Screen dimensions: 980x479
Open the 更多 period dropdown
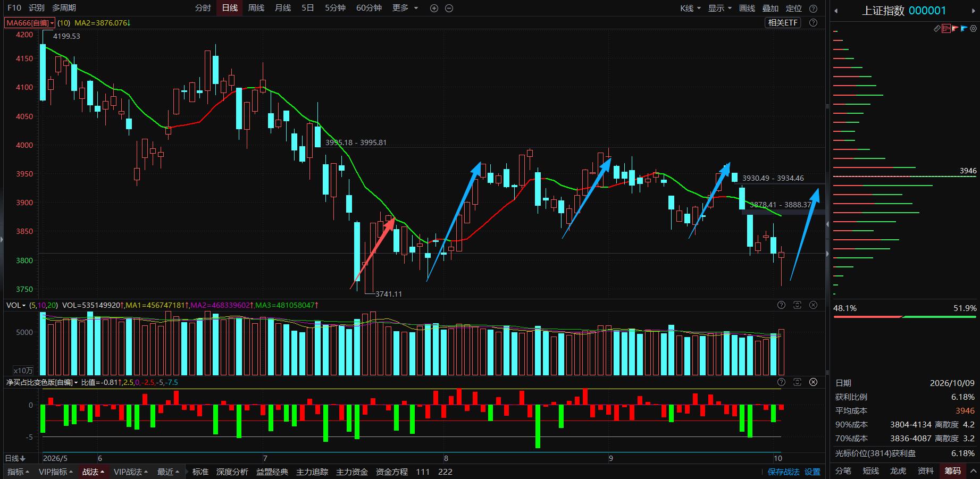(x=405, y=8)
